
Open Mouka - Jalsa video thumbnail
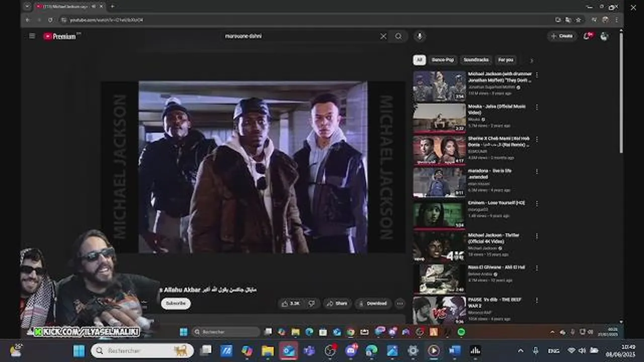click(x=440, y=118)
